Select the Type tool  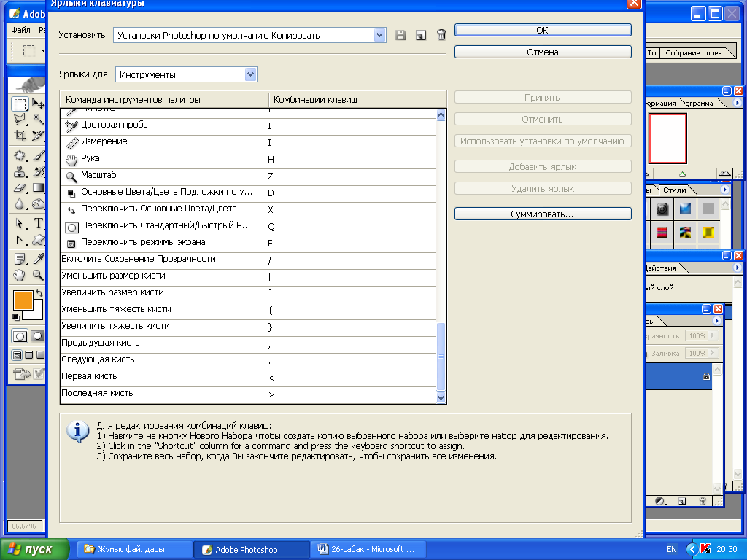pos(38,223)
